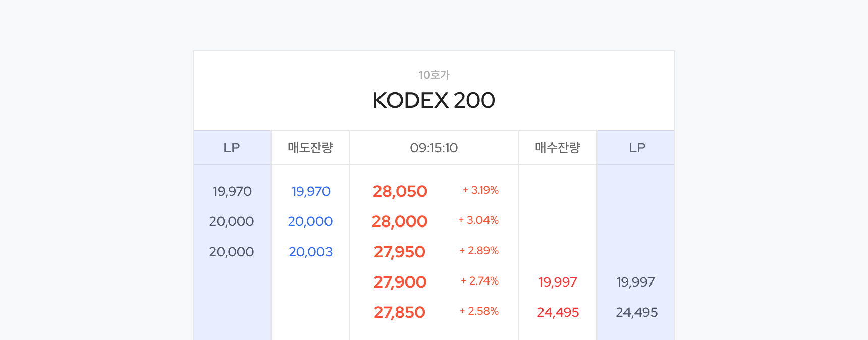Click the 09:15:10 timestamp header
Screen dimensions: 868x340
click(x=433, y=148)
